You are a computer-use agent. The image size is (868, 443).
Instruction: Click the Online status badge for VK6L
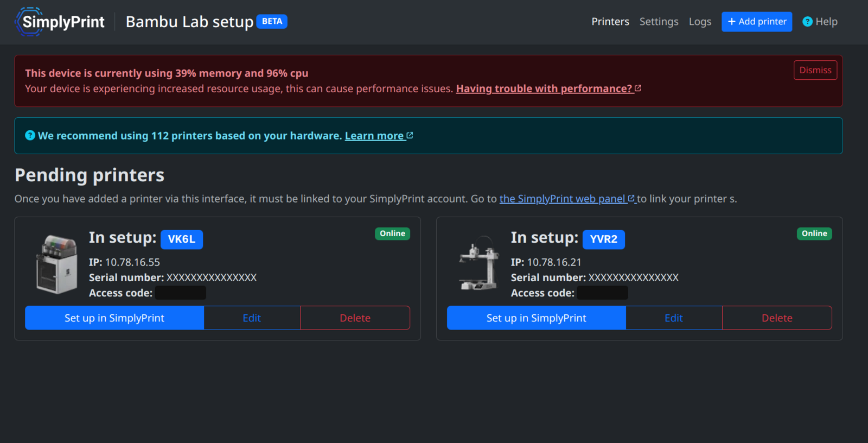tap(392, 233)
